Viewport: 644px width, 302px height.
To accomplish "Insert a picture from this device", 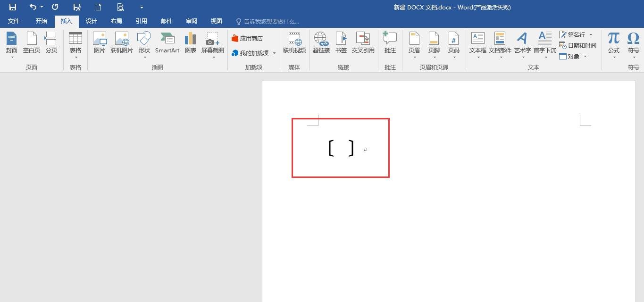I will [100, 43].
